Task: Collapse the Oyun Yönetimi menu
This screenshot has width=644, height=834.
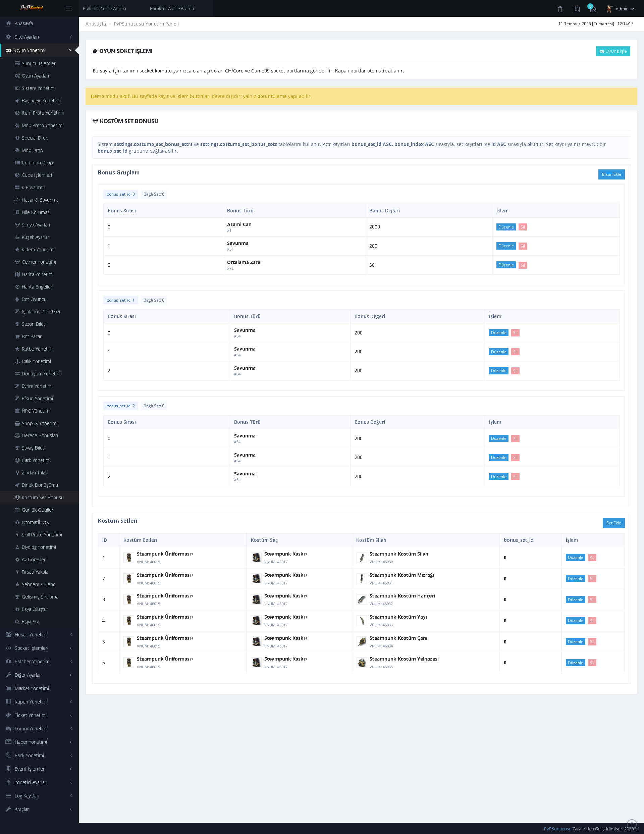Action: click(x=39, y=50)
